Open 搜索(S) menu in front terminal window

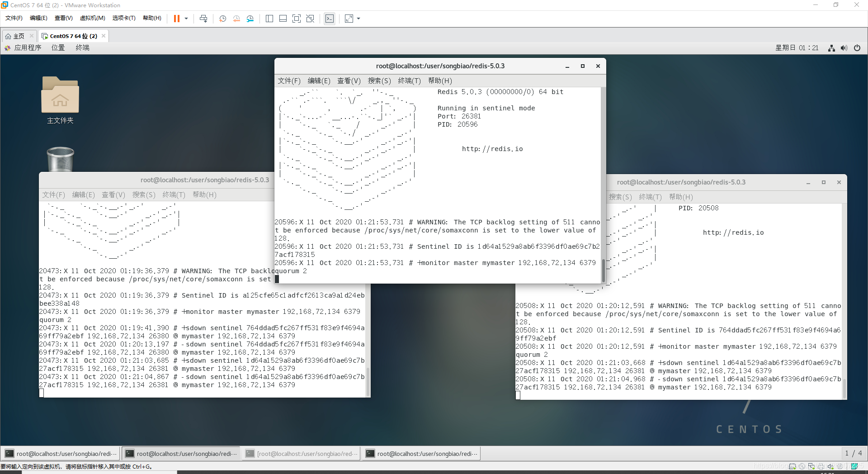tap(379, 81)
